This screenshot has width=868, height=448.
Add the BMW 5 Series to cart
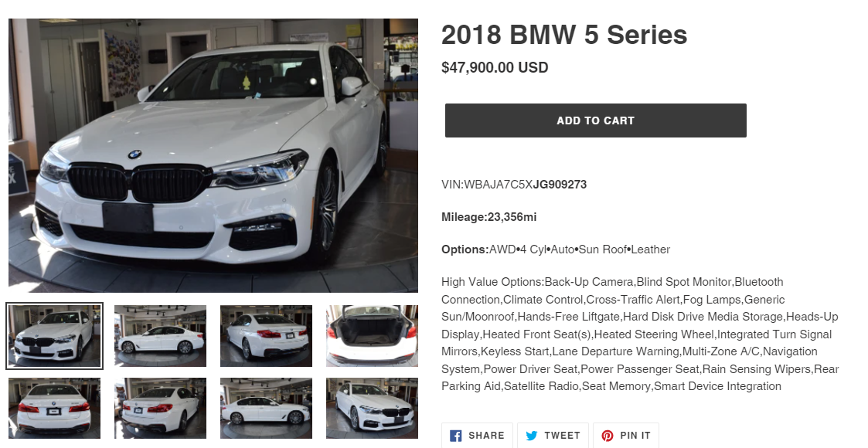pyautogui.click(x=596, y=120)
